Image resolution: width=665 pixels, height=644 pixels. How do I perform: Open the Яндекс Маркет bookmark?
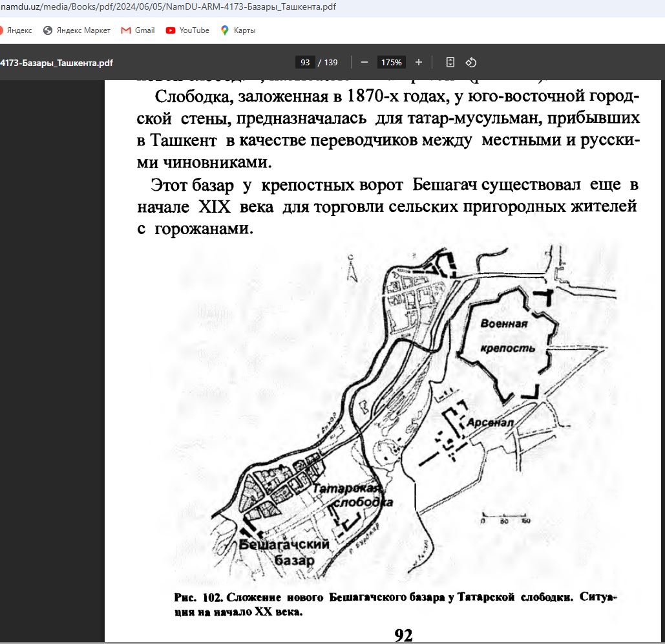[x=77, y=30]
